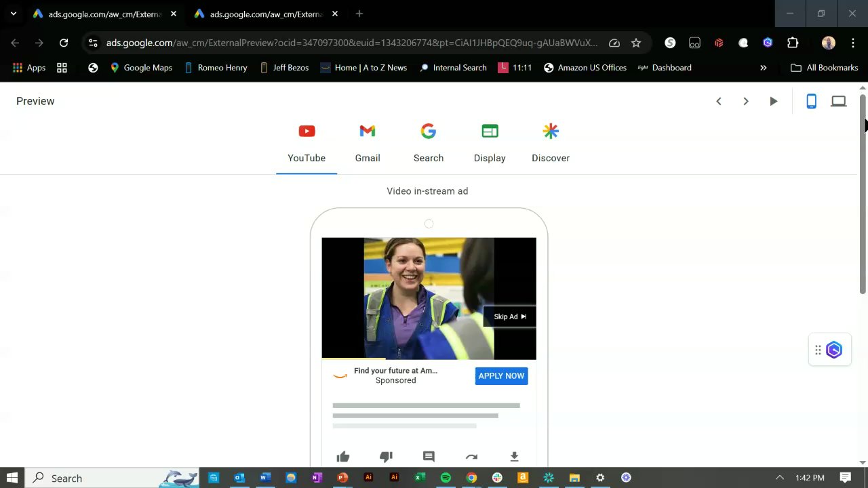Go to previous ad preview arrow
This screenshot has height=488, width=868.
(719, 101)
